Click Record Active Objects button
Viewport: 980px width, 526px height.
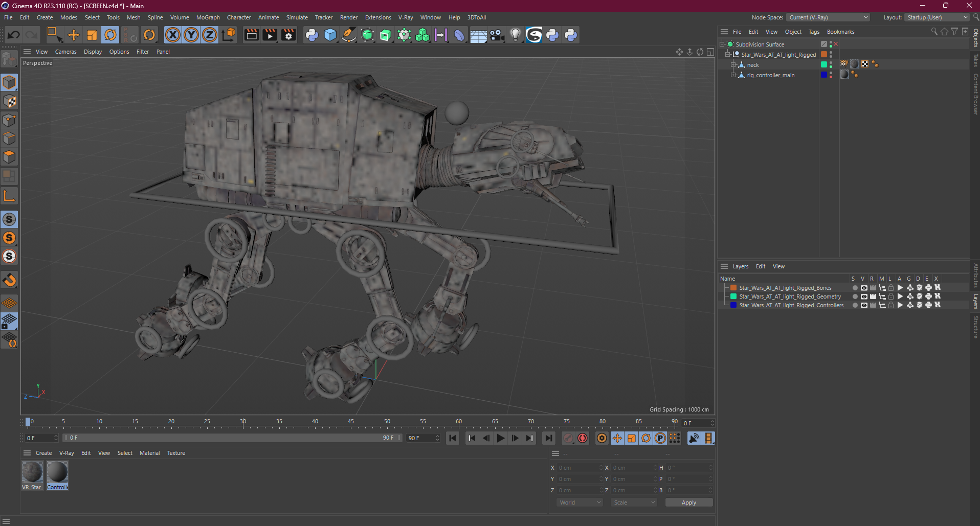pyautogui.click(x=568, y=438)
